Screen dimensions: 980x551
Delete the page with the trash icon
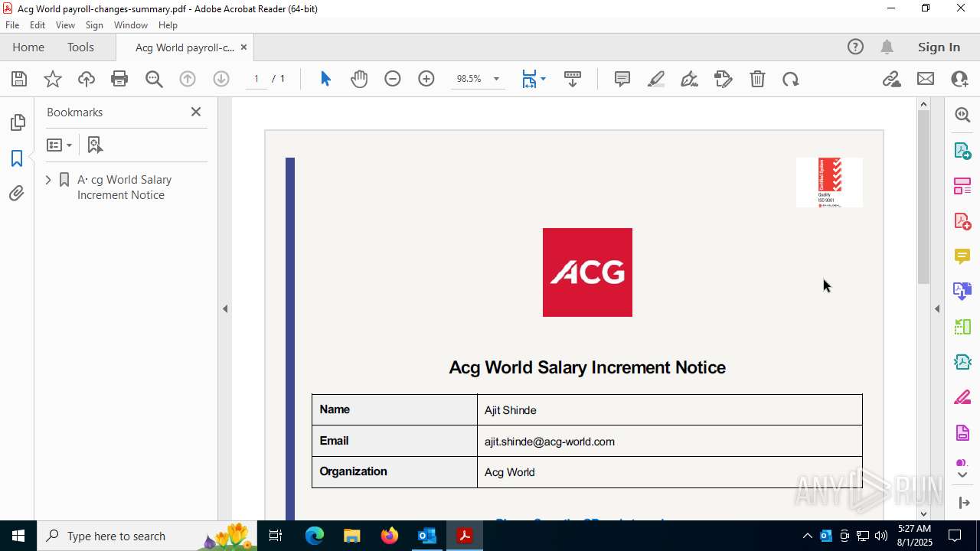757,79
